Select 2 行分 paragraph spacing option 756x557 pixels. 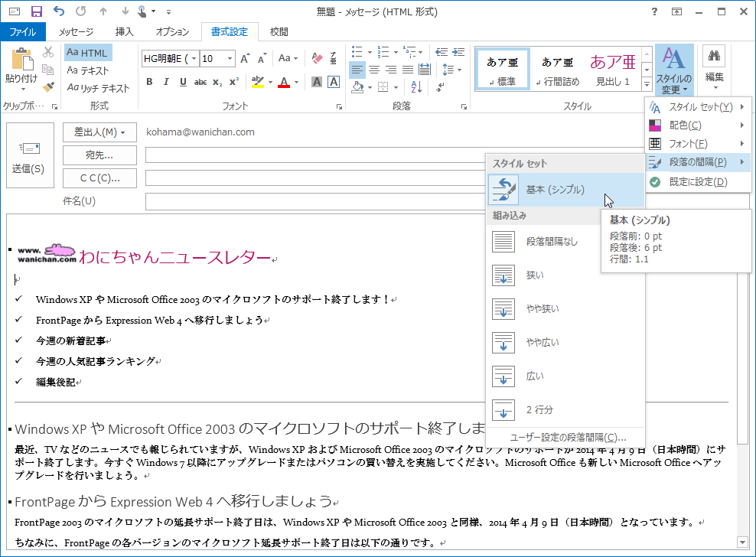tap(565, 410)
